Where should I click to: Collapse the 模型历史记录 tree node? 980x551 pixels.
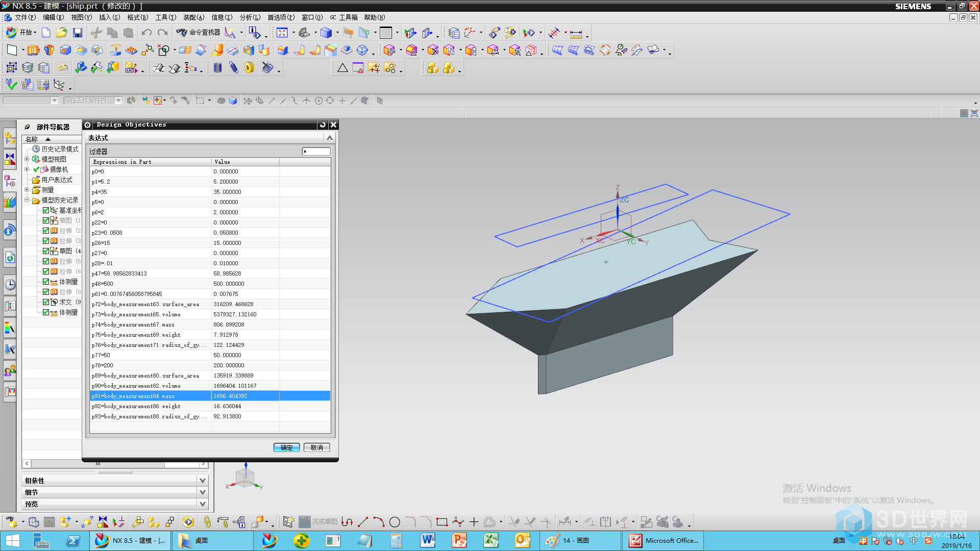[27, 200]
